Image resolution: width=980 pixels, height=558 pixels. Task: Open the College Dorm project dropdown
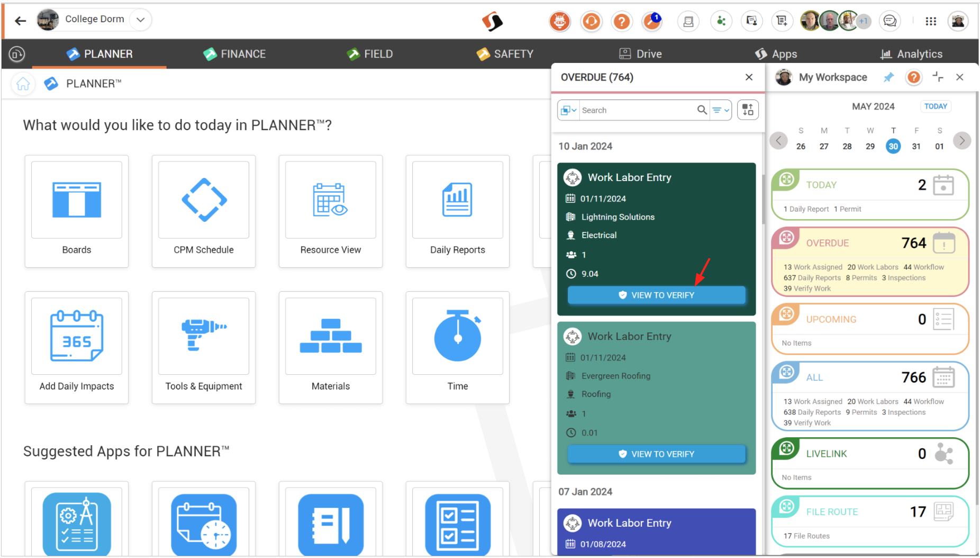click(x=140, y=20)
